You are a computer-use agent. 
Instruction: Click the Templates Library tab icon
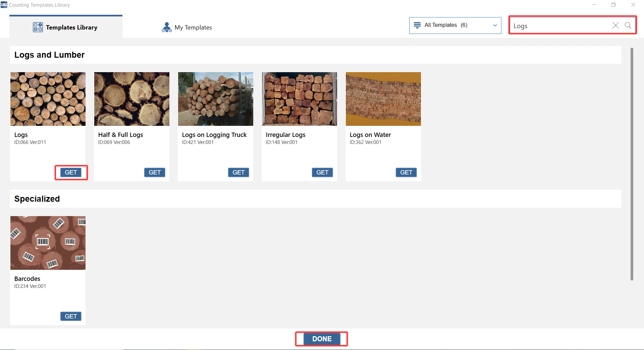point(38,27)
